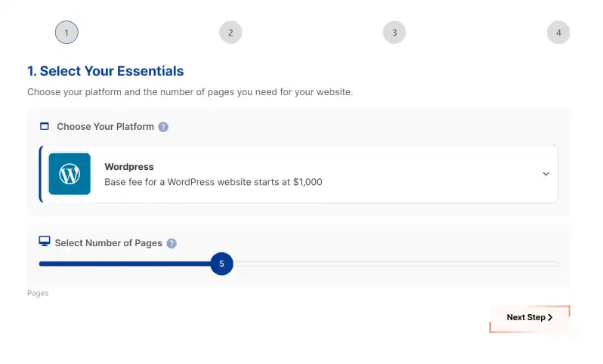The width and height of the screenshot is (603, 364).
Task: Click the monitor icon before Select Number of Pages
Action: [x=45, y=242]
